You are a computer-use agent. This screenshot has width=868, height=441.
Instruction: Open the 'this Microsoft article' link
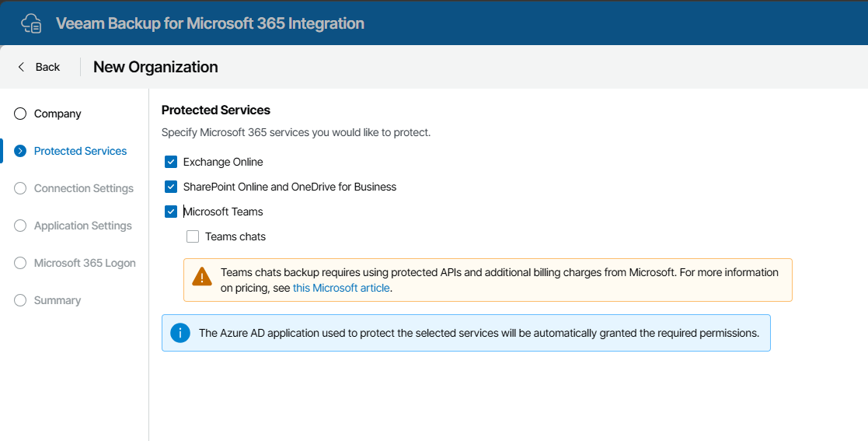coord(341,288)
